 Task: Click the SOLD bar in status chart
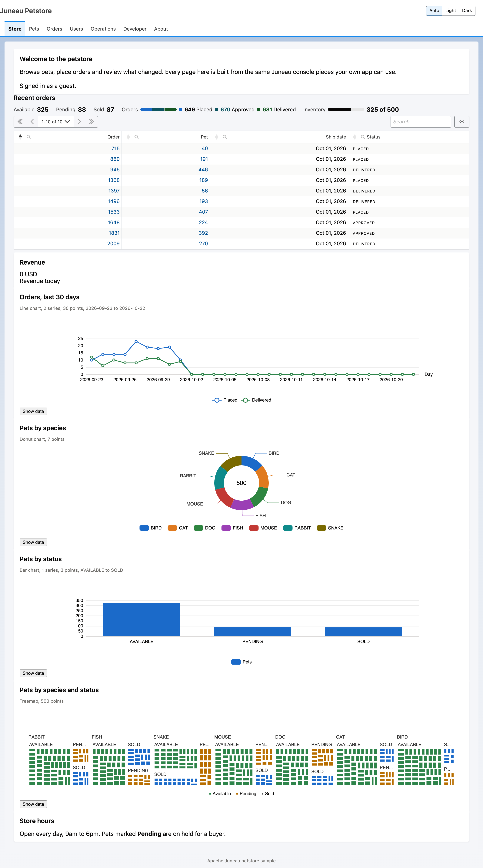point(363,632)
